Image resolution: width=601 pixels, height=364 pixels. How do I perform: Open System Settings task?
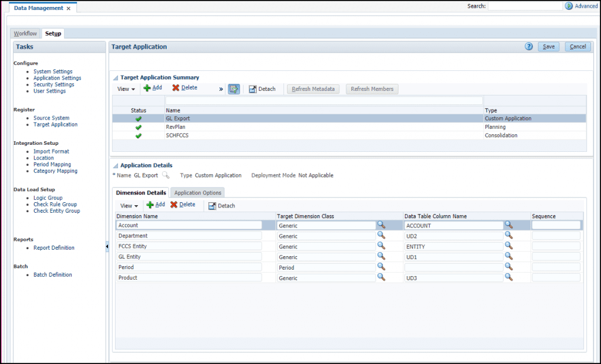coord(53,72)
